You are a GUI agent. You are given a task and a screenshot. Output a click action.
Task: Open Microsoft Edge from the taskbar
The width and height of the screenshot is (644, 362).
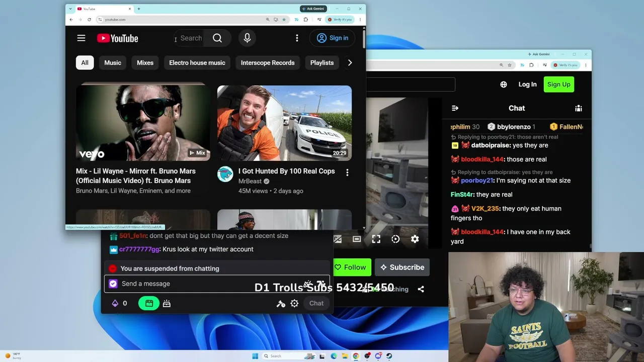tap(334, 356)
